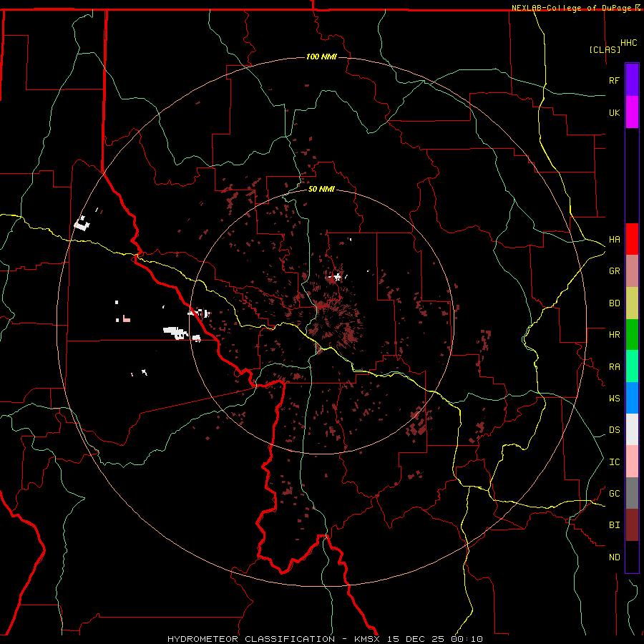Click the [CLAS] units label
The height and width of the screenshot is (644, 644).
pos(605,49)
